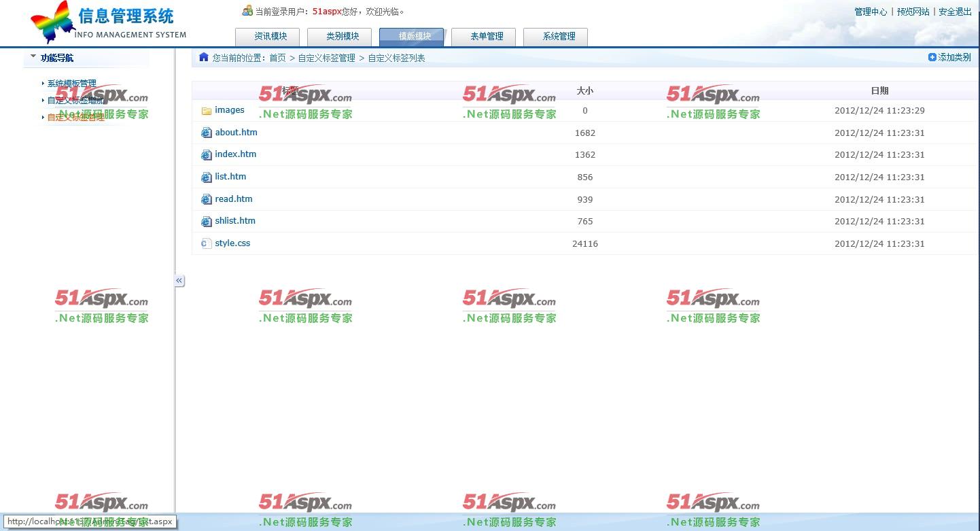Viewport: 980px width, 531px height.
Task: Click the read.htm file icon
Action: pyautogui.click(x=207, y=200)
